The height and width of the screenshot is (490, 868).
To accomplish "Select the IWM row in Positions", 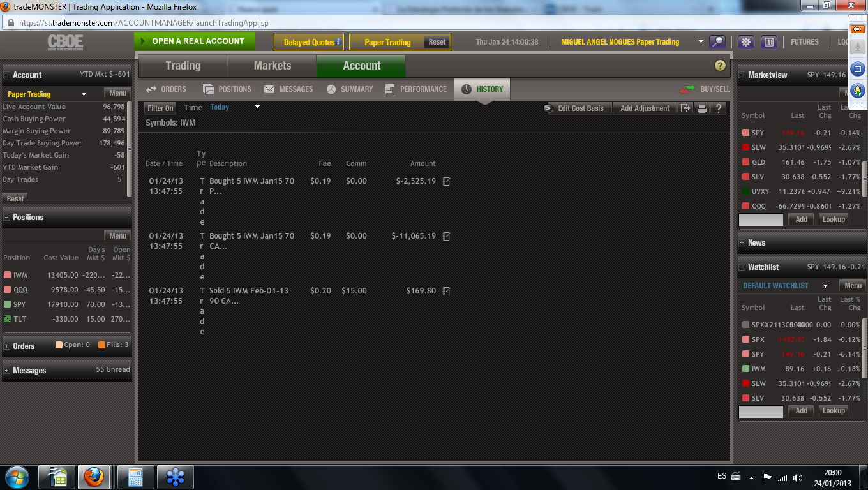I will (x=66, y=275).
